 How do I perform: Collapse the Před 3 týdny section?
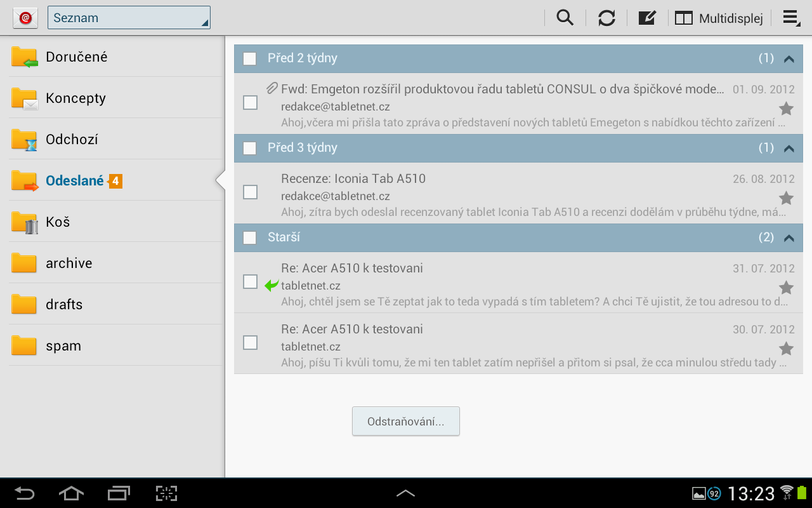tap(789, 149)
